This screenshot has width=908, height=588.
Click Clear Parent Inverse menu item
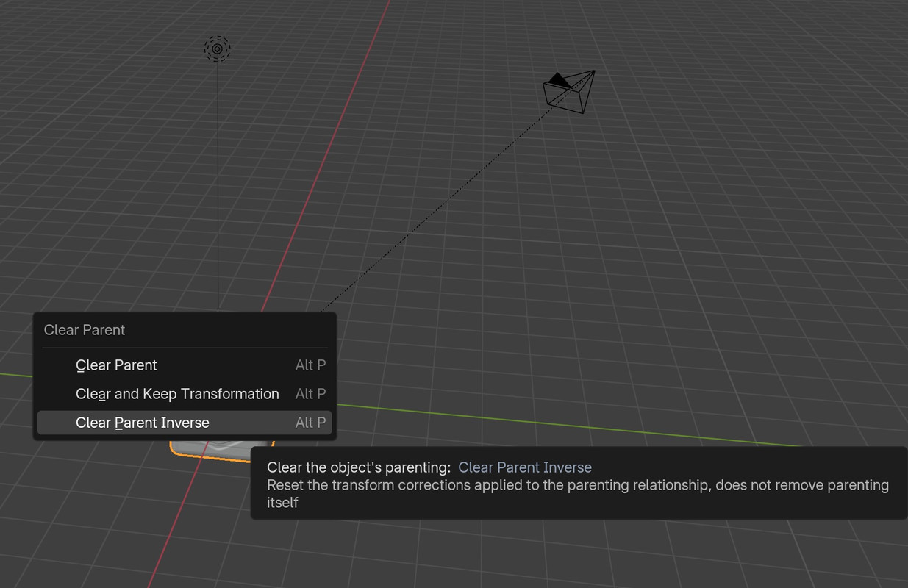[185, 423]
